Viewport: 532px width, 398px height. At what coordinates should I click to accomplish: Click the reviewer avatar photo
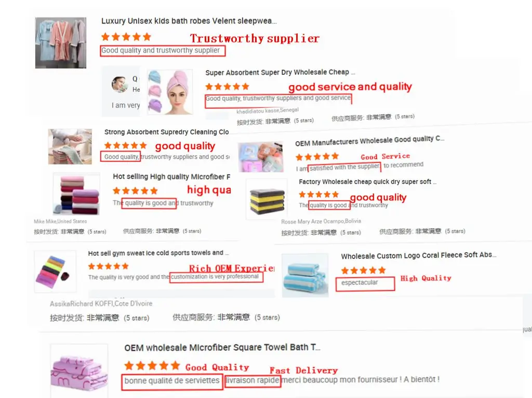(119, 85)
